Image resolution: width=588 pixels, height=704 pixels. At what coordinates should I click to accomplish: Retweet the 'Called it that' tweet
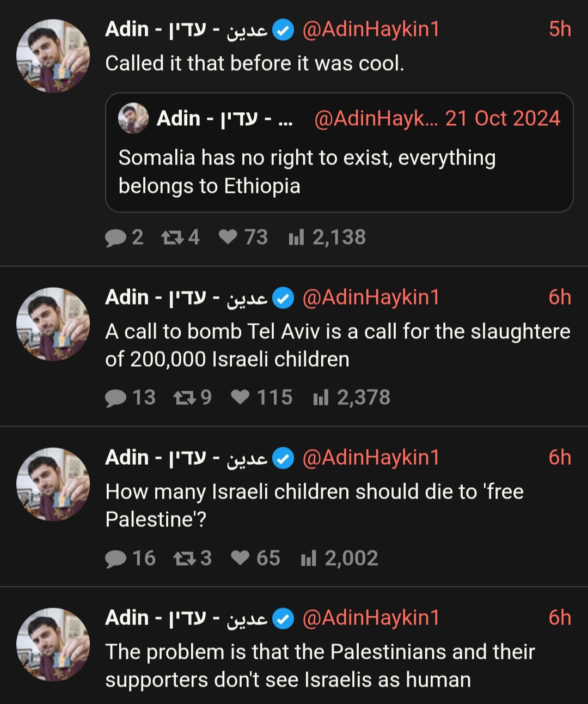[181, 238]
